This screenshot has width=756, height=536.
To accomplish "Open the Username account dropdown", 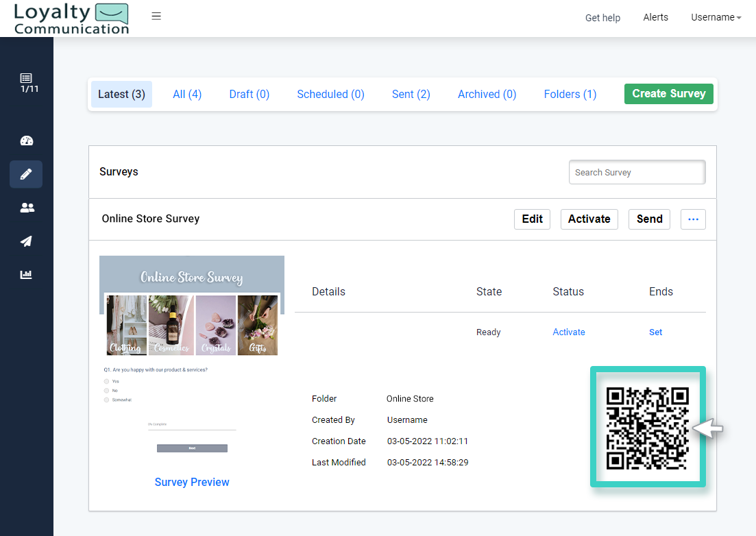I will [x=716, y=17].
